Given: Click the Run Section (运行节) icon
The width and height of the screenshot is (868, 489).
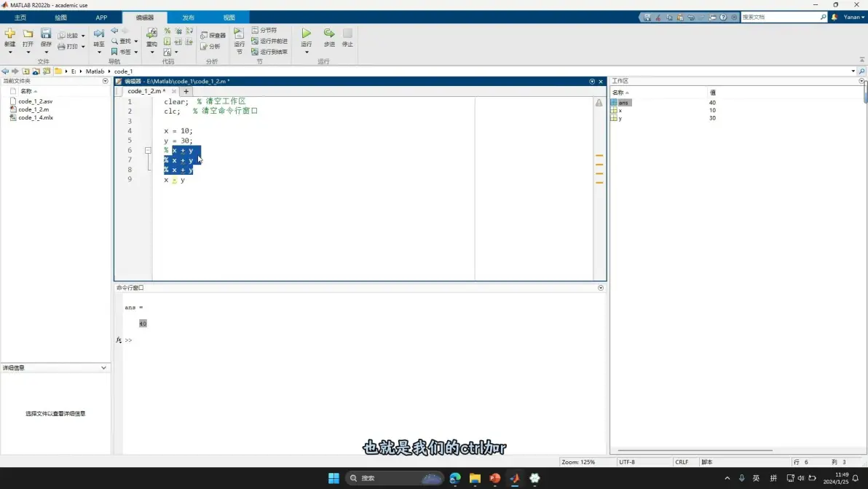Looking at the screenshot, I should pyautogui.click(x=239, y=34).
